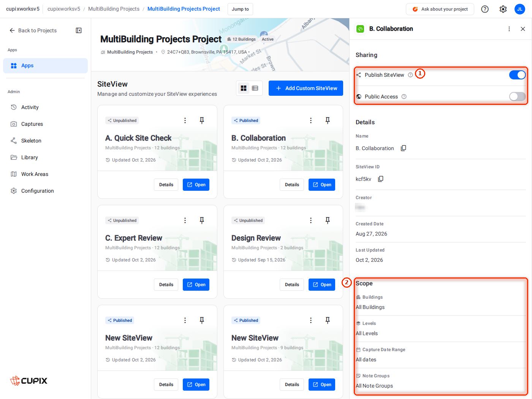This screenshot has width=532, height=399.
Task: Click the green B. Collaboration panel icon
Action: click(360, 29)
